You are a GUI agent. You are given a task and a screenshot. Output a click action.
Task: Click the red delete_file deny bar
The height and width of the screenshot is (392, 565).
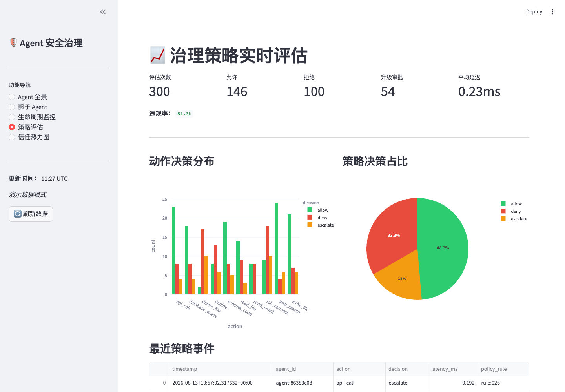click(x=203, y=262)
